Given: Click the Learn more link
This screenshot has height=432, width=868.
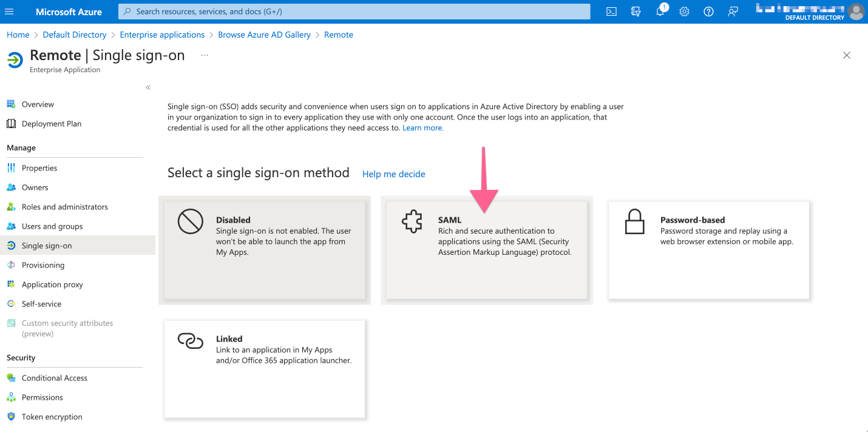Looking at the screenshot, I should point(422,127).
